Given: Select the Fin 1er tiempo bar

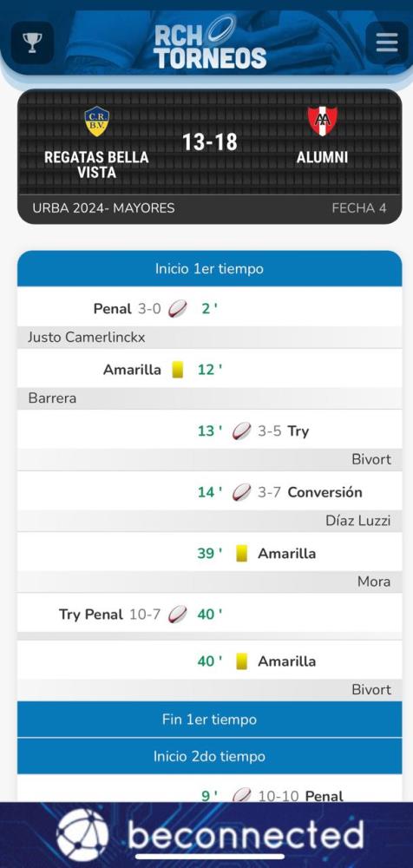Looking at the screenshot, I should (210, 720).
